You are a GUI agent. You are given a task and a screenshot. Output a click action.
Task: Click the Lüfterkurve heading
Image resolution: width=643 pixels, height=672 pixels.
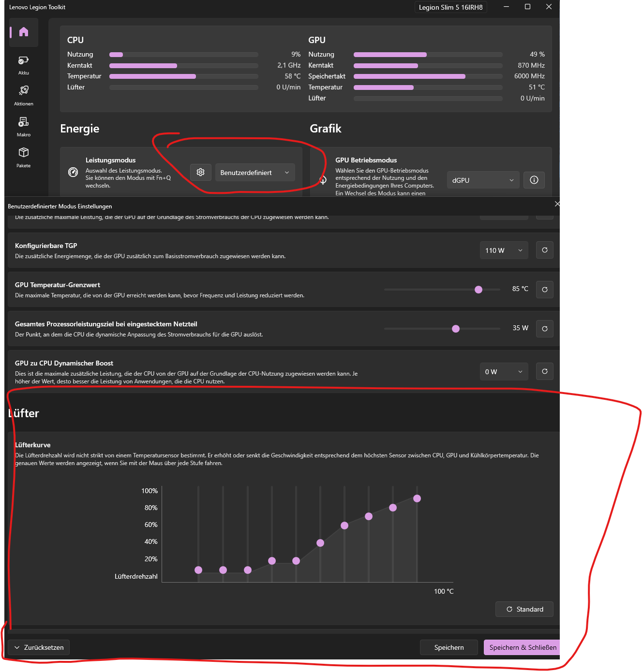pyautogui.click(x=32, y=445)
